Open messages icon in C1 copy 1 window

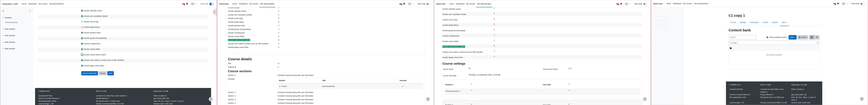pos(838,4)
